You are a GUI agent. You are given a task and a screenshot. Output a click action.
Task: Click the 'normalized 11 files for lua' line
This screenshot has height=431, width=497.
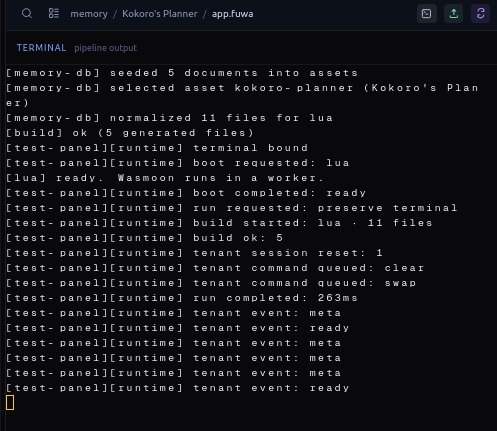(170, 118)
